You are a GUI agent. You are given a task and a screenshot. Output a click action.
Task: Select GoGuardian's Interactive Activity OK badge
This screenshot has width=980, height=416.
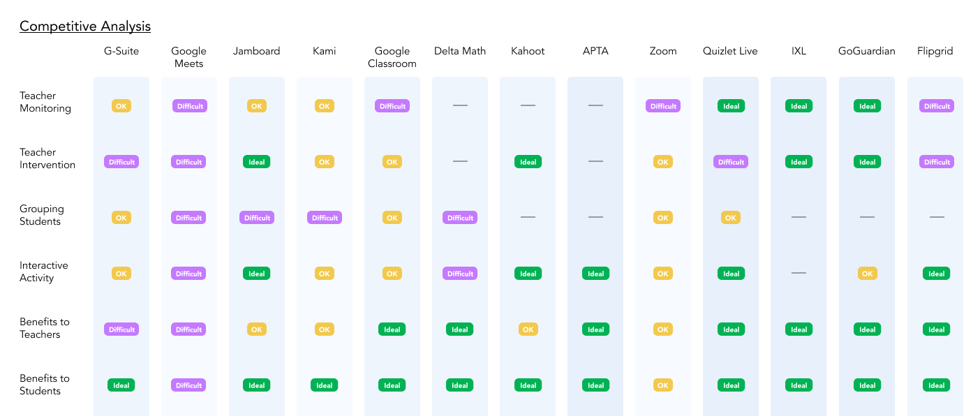[x=867, y=274]
